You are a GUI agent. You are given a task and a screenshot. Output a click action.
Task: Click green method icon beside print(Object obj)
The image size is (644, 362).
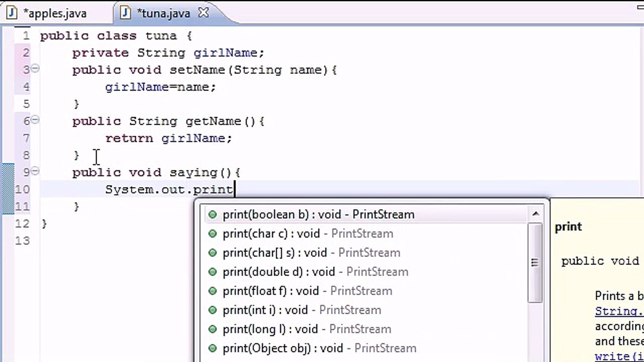point(212,348)
